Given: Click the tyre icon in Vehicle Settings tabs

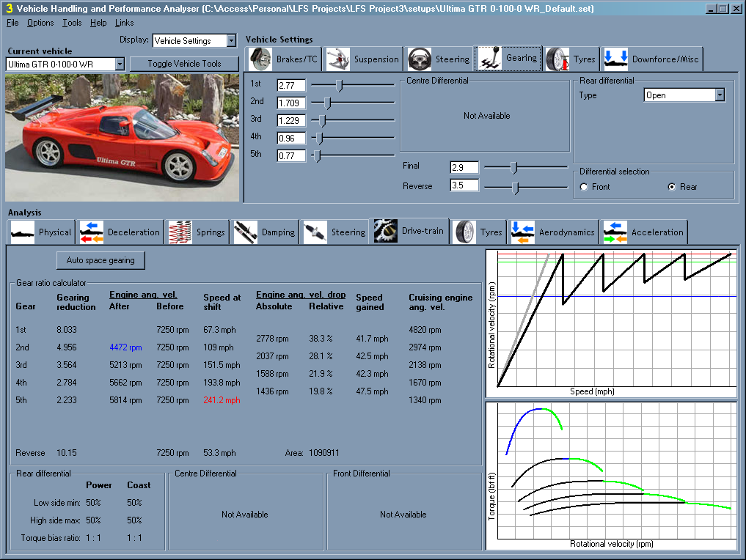Looking at the screenshot, I should coord(557,59).
